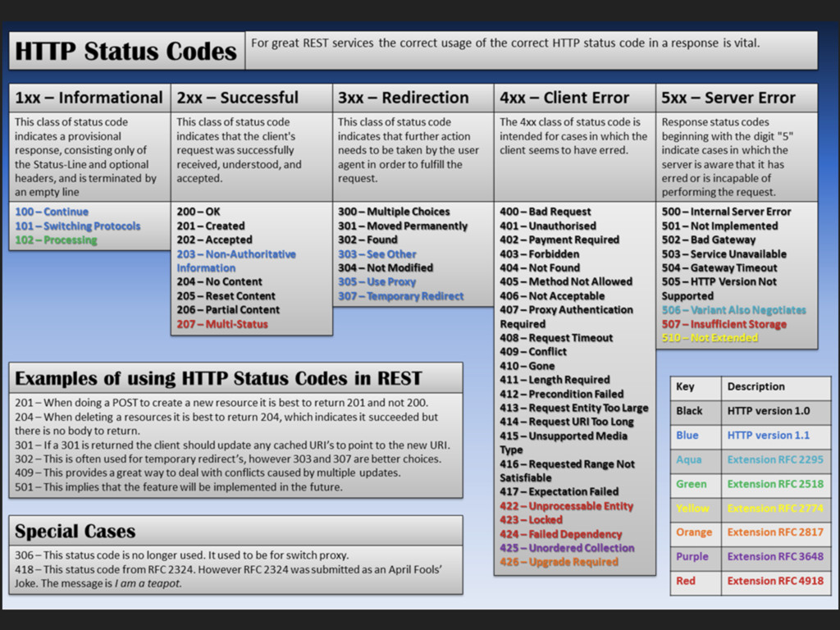Click '101 – Switching Protocols' entry

tap(78, 226)
